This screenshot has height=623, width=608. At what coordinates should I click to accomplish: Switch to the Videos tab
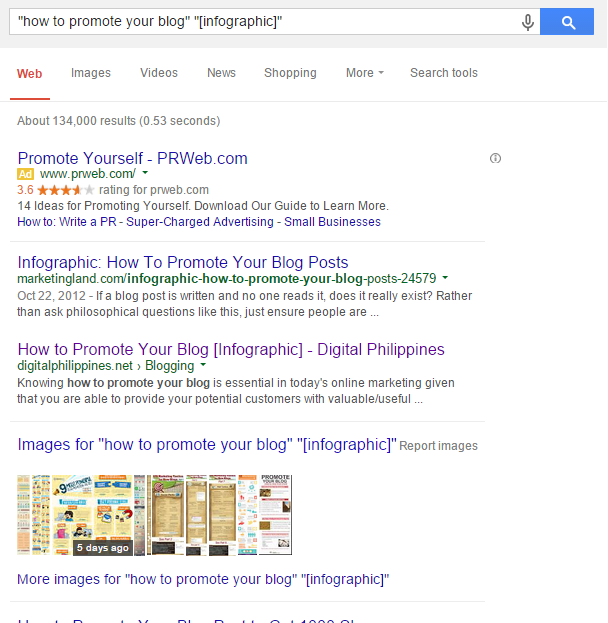click(x=159, y=73)
